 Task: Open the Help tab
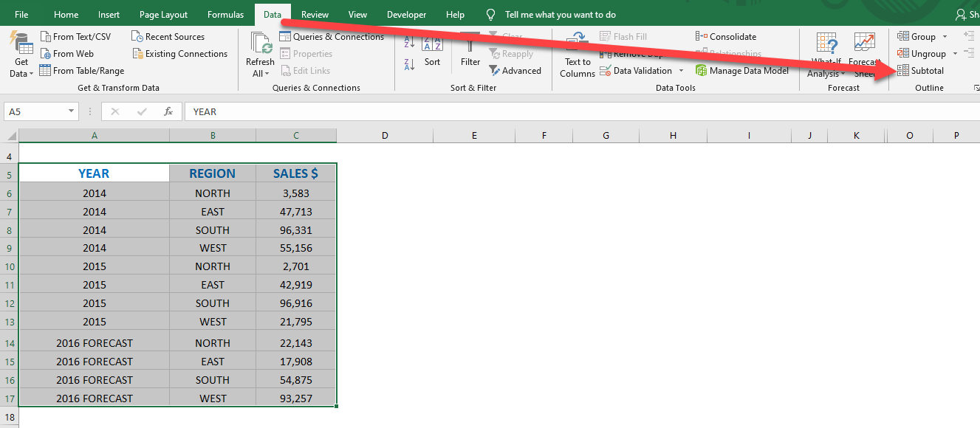pos(456,14)
